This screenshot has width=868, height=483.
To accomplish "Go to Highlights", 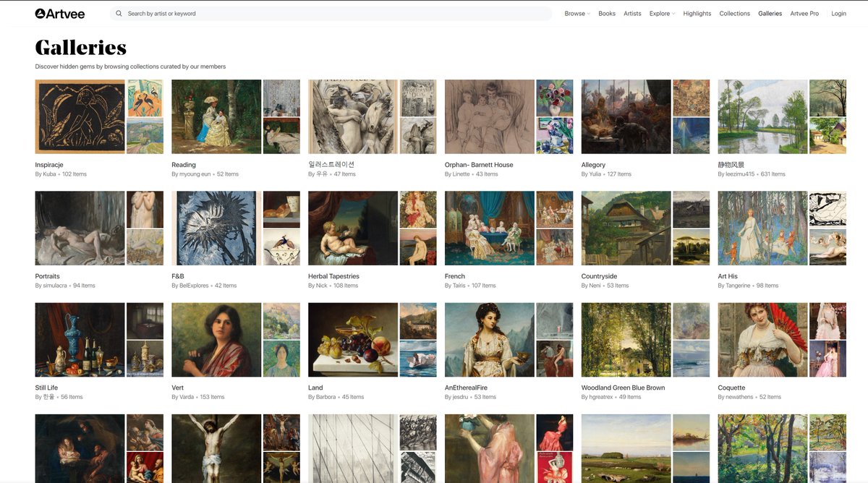I will [697, 13].
